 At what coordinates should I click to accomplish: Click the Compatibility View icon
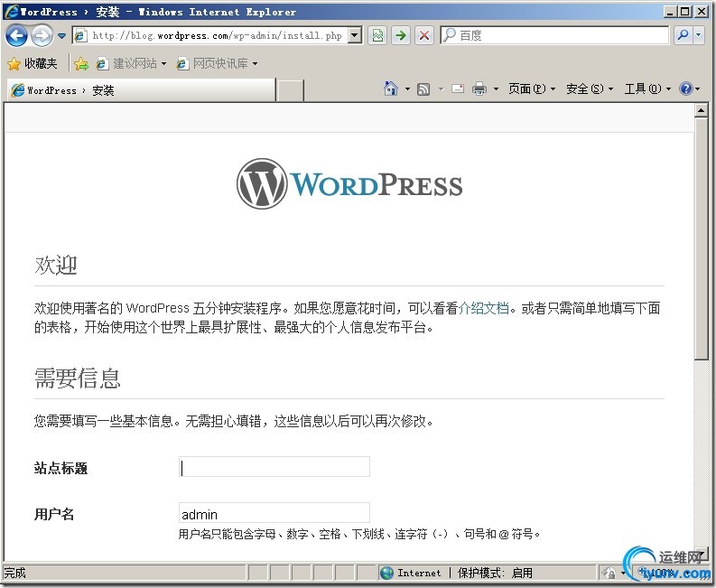pyautogui.click(x=377, y=35)
